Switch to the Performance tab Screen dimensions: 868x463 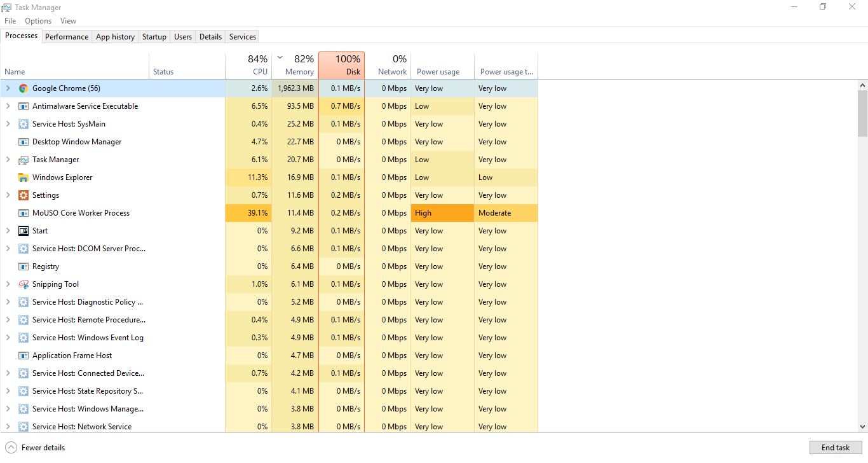(67, 37)
